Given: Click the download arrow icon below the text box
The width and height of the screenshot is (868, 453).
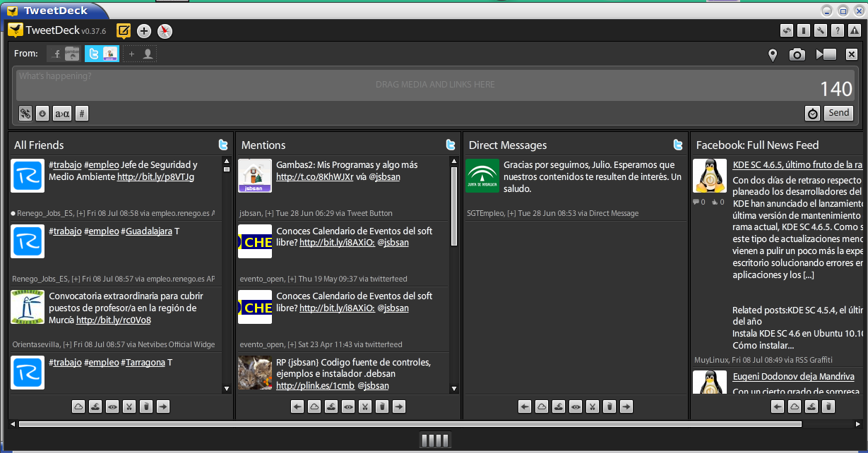Looking at the screenshot, I should [x=42, y=113].
